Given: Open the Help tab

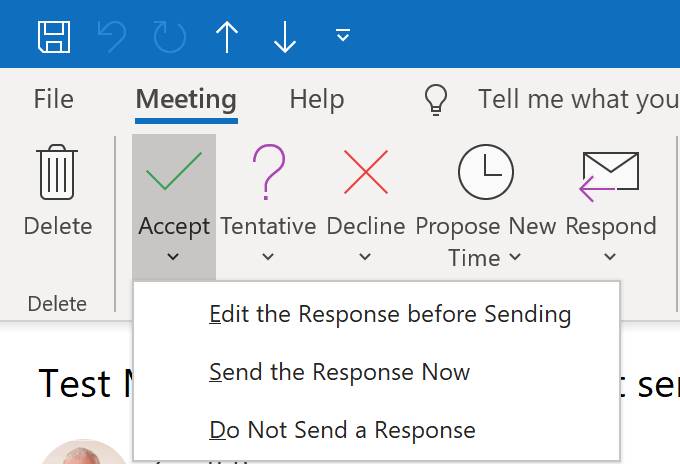Looking at the screenshot, I should tap(317, 99).
